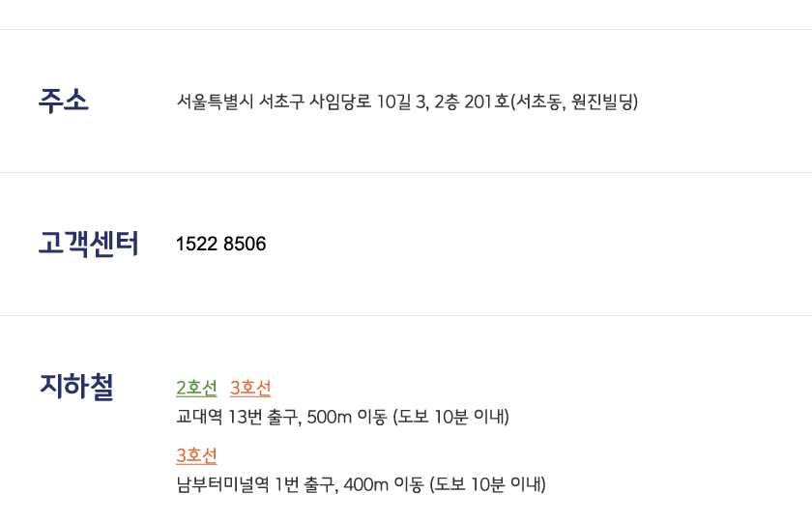Image resolution: width=812 pixels, height=523 pixels.
Task: Click the 1522 8506 customer center number
Action: (221, 244)
